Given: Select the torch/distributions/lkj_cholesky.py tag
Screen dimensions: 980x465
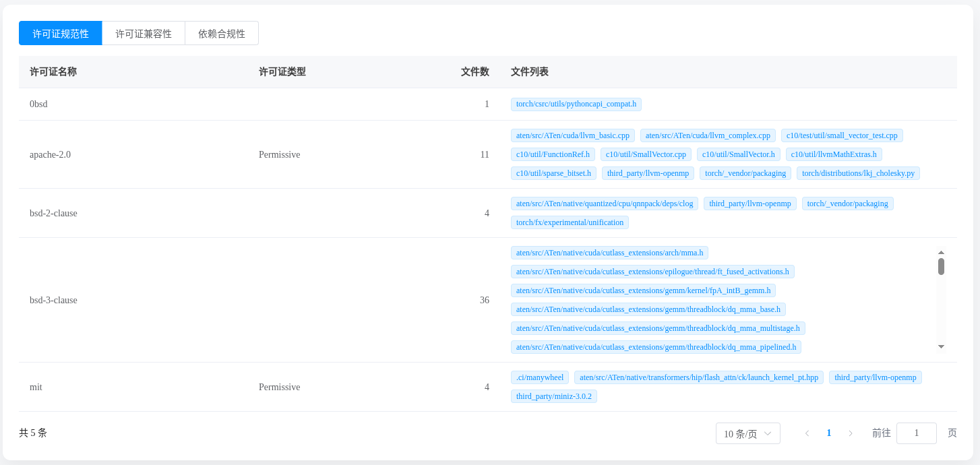Looking at the screenshot, I should click(x=857, y=173).
